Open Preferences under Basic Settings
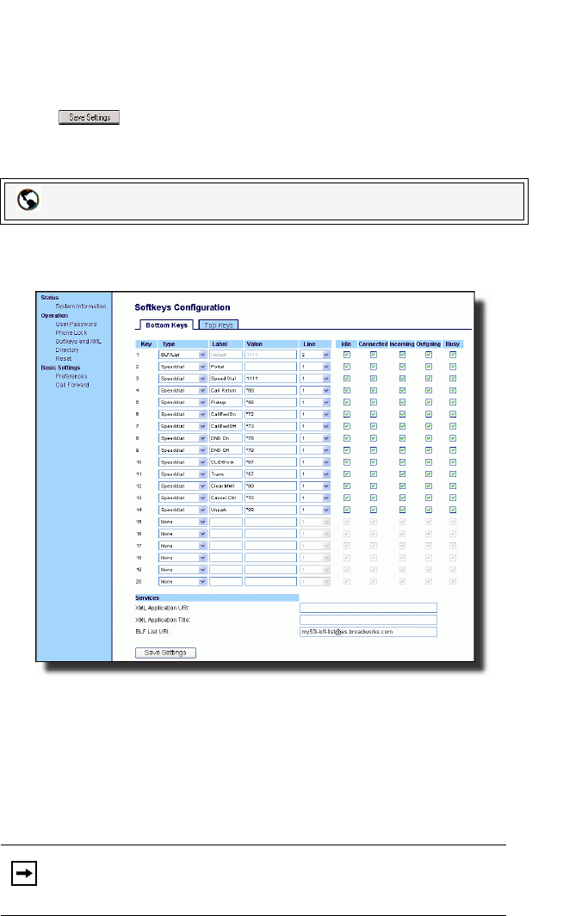This screenshot has height=916, width=588. pyautogui.click(x=71, y=376)
